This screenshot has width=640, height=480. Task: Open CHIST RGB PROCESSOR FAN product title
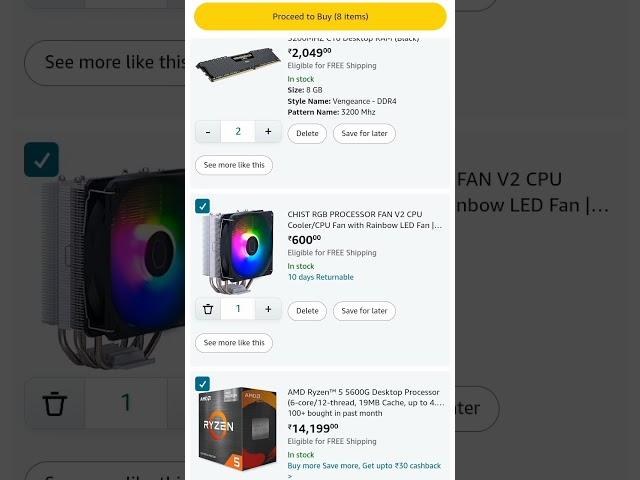click(x=364, y=220)
